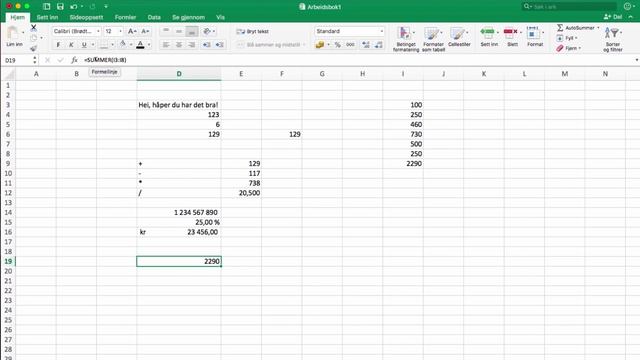Click the formula bar text =SUMMER
The image size is (640, 360).
(105, 60)
